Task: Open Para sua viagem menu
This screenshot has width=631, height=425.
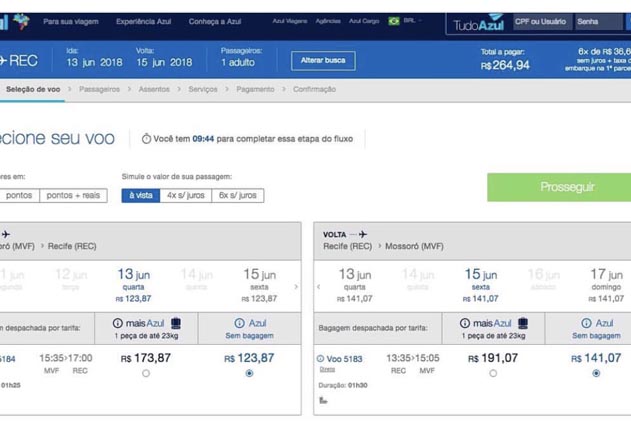Action: pos(71,22)
